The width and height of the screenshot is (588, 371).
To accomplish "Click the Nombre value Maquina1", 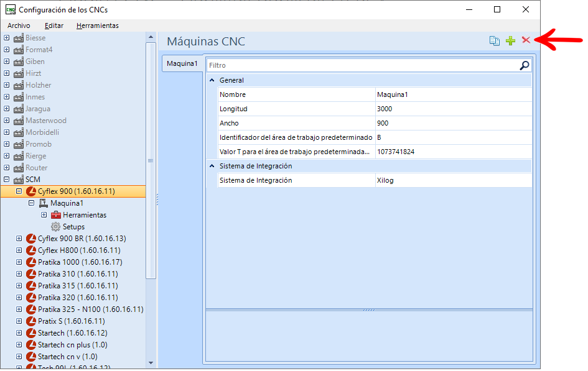I will (x=454, y=94).
